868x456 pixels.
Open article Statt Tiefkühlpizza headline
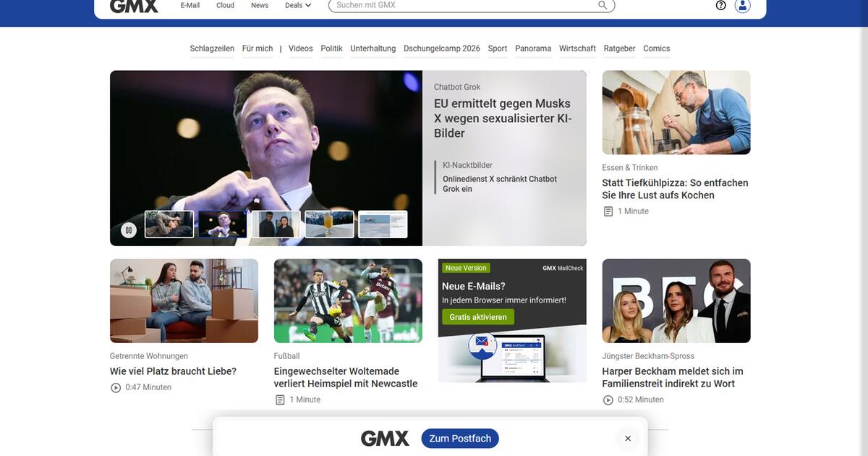675,189
